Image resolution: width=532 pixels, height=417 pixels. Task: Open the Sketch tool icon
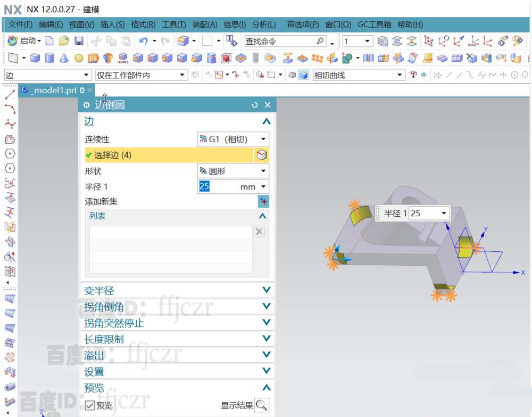(13, 58)
